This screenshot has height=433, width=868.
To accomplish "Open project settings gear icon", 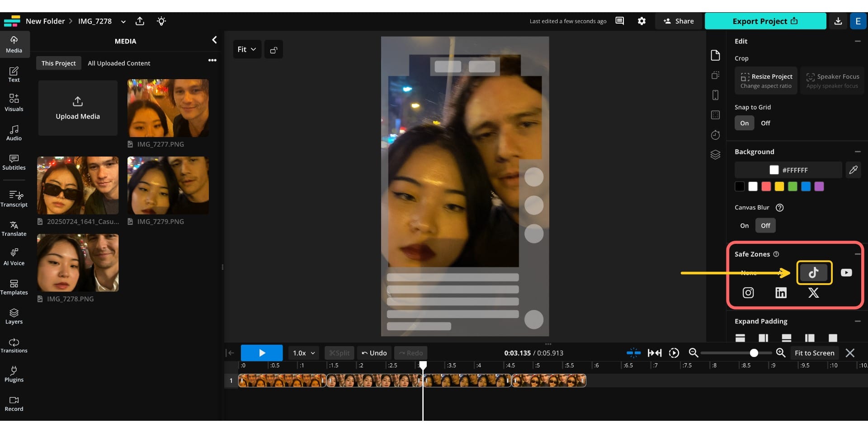I will coord(642,21).
